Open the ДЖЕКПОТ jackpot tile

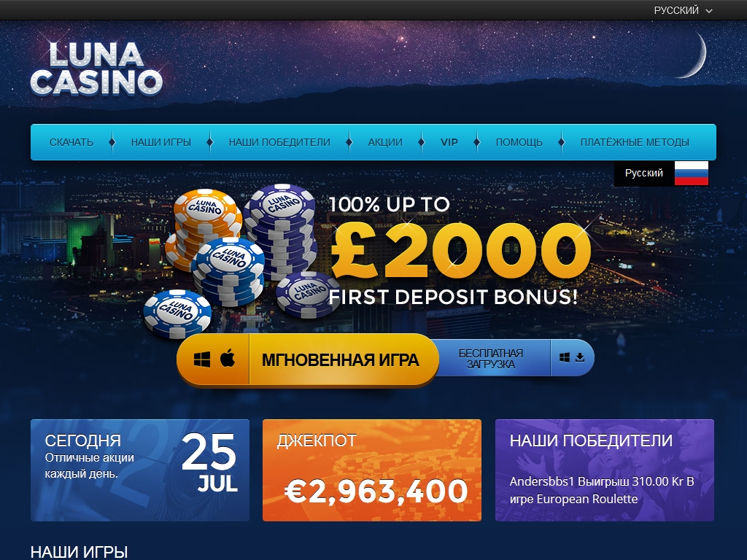[371, 470]
